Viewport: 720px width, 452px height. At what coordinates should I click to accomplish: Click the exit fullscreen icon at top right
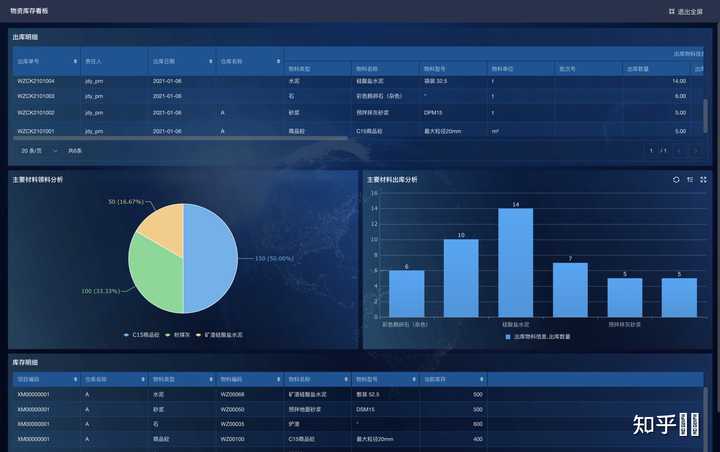point(671,11)
